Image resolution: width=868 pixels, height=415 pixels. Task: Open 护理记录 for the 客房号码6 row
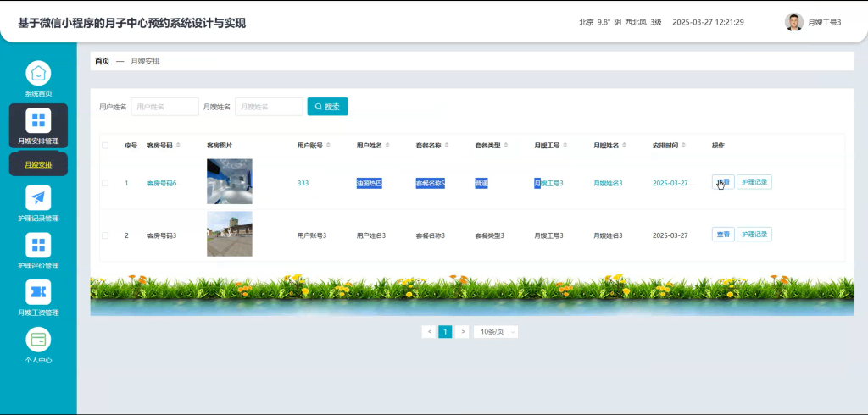tap(754, 182)
